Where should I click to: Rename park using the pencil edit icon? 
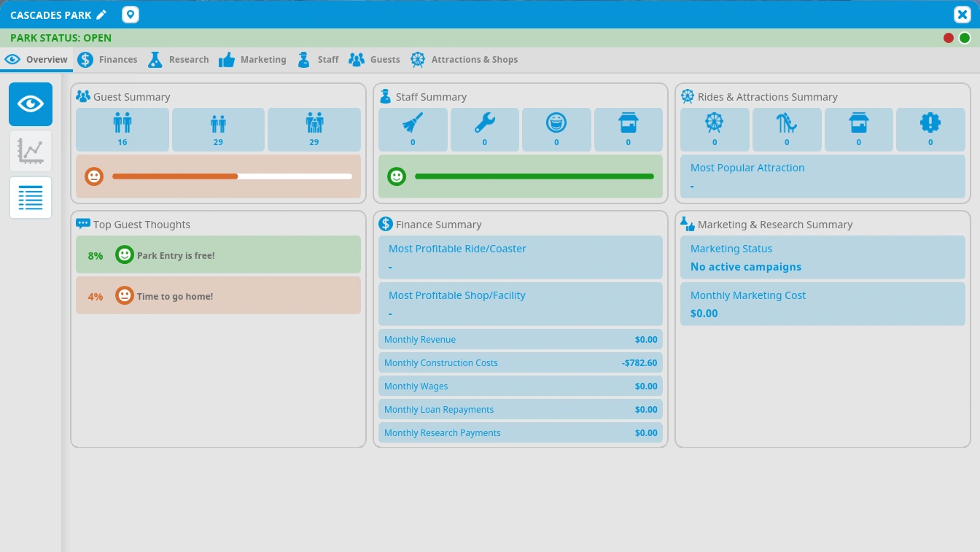tap(101, 15)
